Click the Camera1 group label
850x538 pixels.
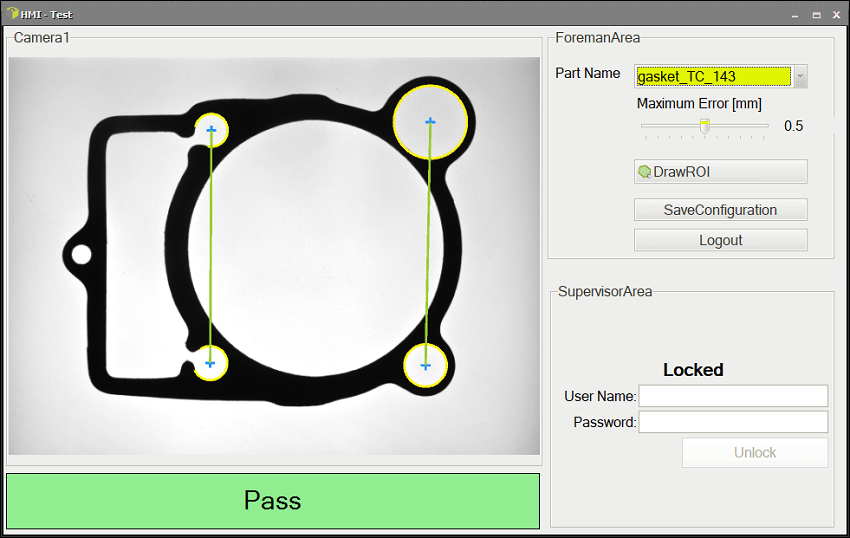click(42, 37)
